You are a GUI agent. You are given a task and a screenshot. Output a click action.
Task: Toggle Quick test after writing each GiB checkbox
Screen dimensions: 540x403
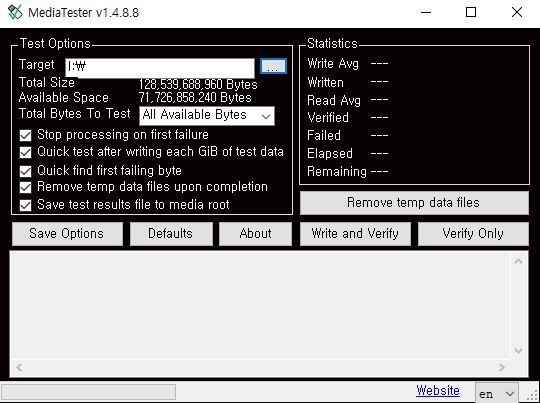pyautogui.click(x=25, y=152)
